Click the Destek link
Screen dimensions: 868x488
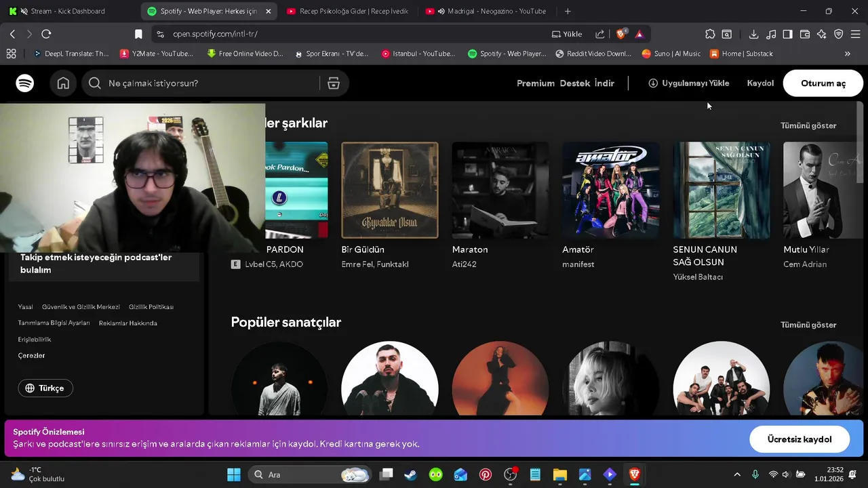574,83
